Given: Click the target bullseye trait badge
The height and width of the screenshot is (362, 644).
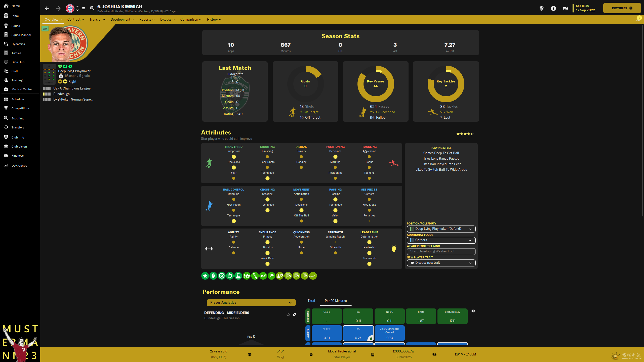Looking at the screenshot, I should [222, 276].
